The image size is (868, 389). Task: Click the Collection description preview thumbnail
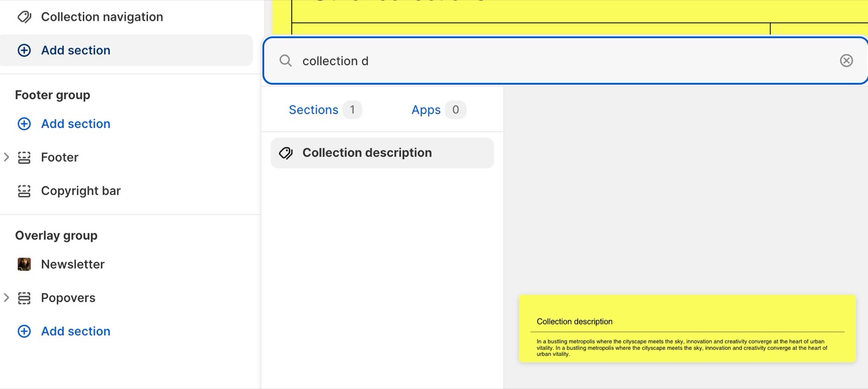687,329
